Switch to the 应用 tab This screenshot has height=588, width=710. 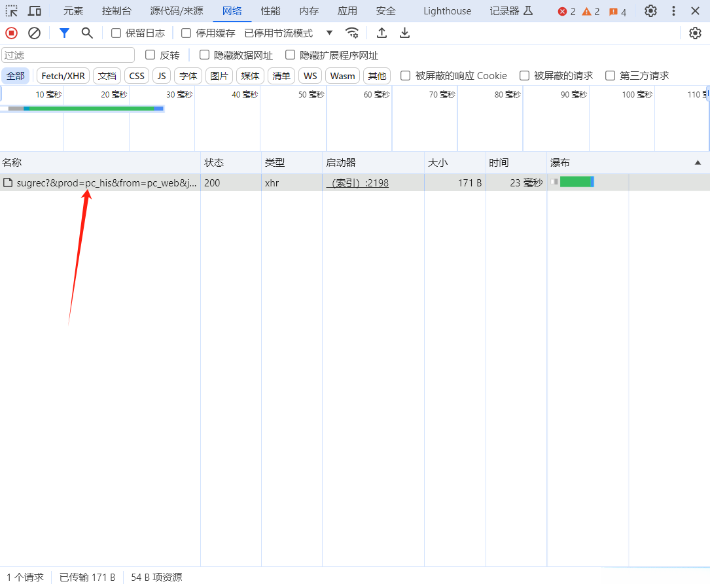click(x=347, y=11)
